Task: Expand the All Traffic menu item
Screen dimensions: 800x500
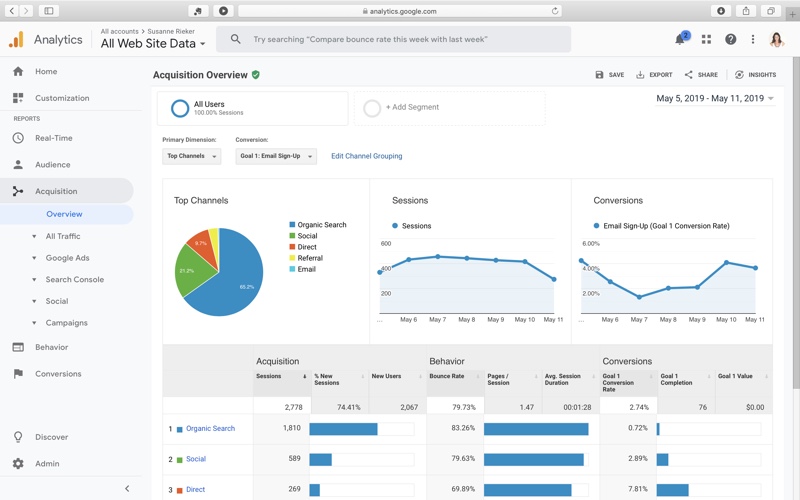Action: point(62,236)
